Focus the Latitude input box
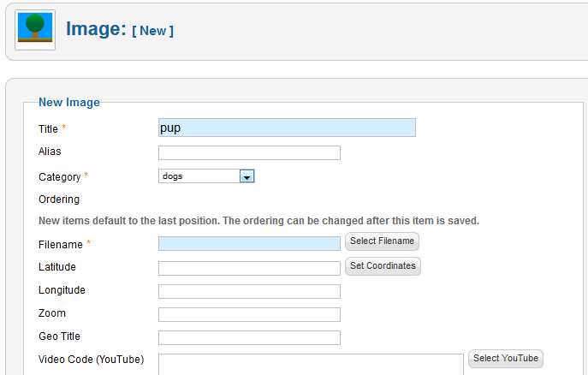This screenshot has height=375, width=588. [x=249, y=268]
